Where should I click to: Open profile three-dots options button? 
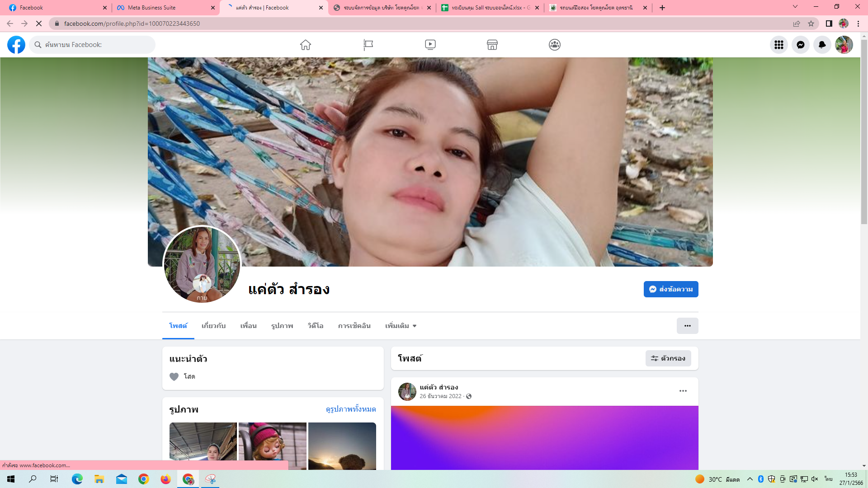point(687,326)
